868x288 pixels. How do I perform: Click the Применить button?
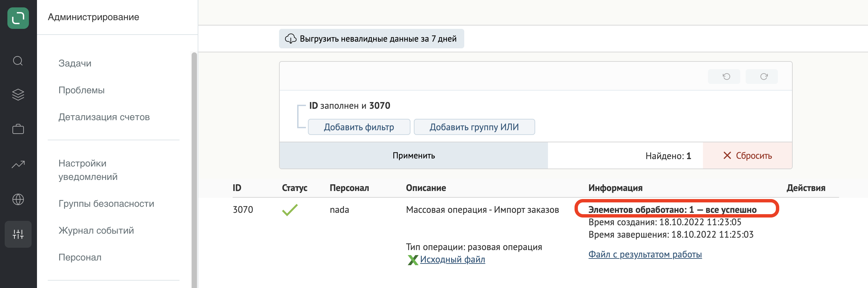tap(413, 155)
